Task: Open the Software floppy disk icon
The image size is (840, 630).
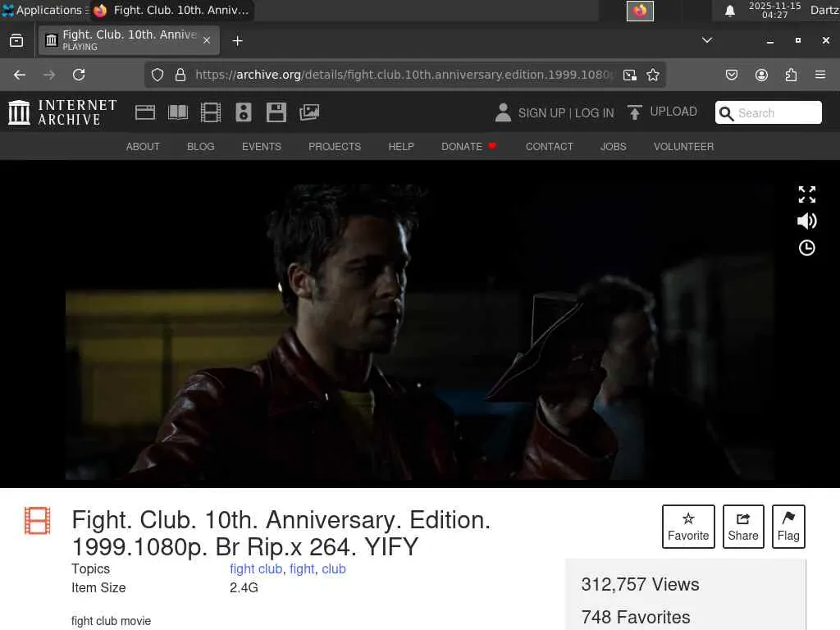Action: pos(276,112)
